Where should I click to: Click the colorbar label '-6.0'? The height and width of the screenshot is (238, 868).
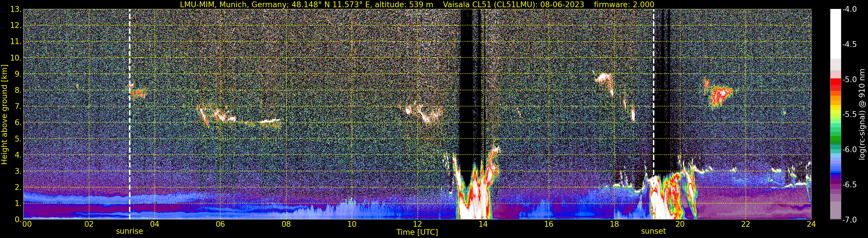tap(850, 149)
